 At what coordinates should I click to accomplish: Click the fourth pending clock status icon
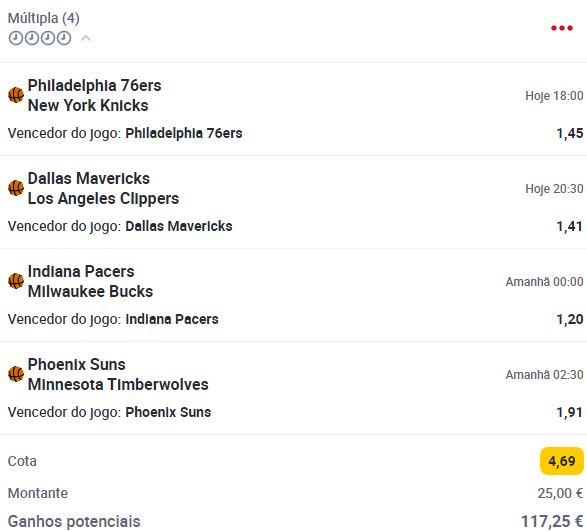[x=64, y=38]
